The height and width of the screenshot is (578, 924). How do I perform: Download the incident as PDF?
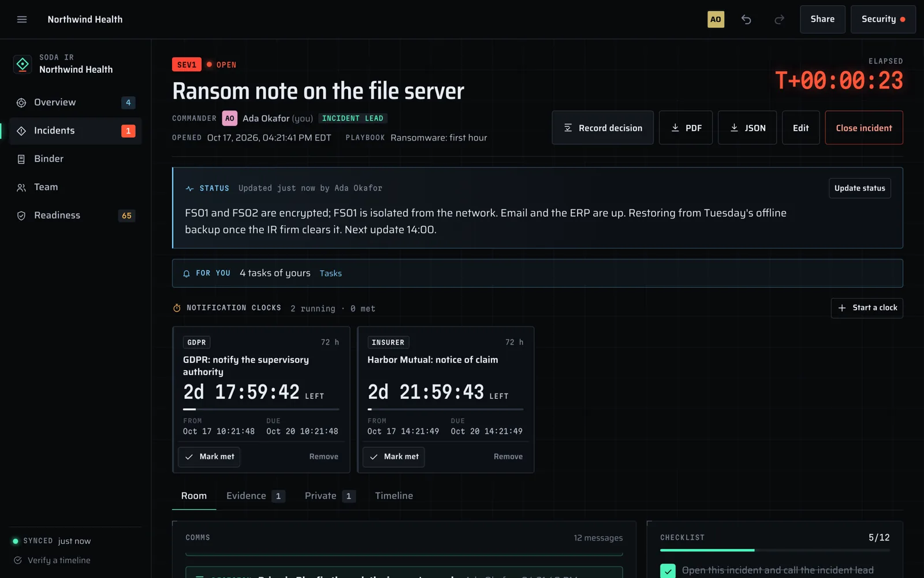[x=685, y=128]
